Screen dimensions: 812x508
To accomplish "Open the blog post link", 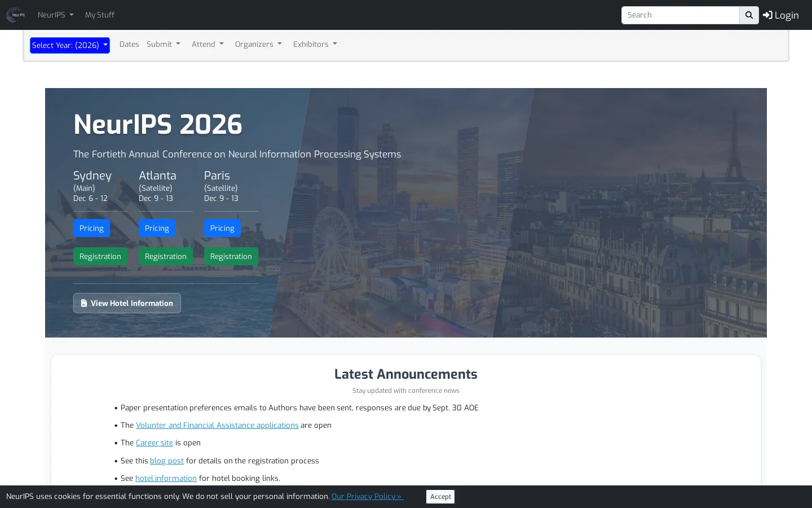I will 167,461.
